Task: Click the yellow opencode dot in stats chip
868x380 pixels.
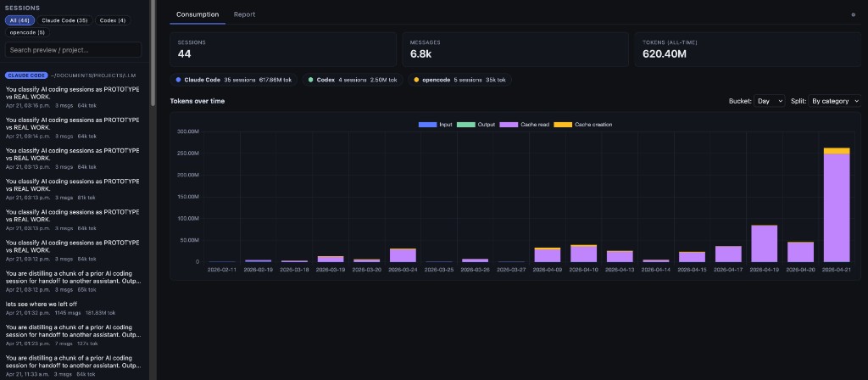Action: (x=415, y=80)
